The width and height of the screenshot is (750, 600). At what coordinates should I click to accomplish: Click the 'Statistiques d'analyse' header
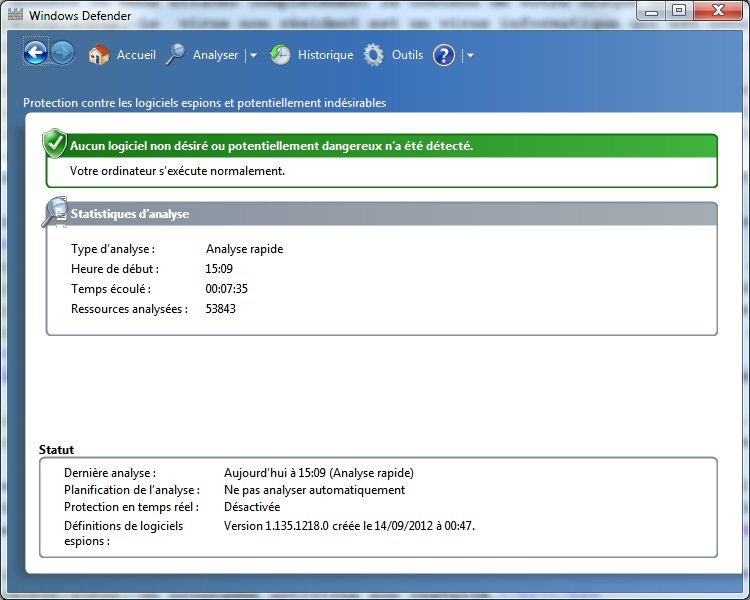130,214
